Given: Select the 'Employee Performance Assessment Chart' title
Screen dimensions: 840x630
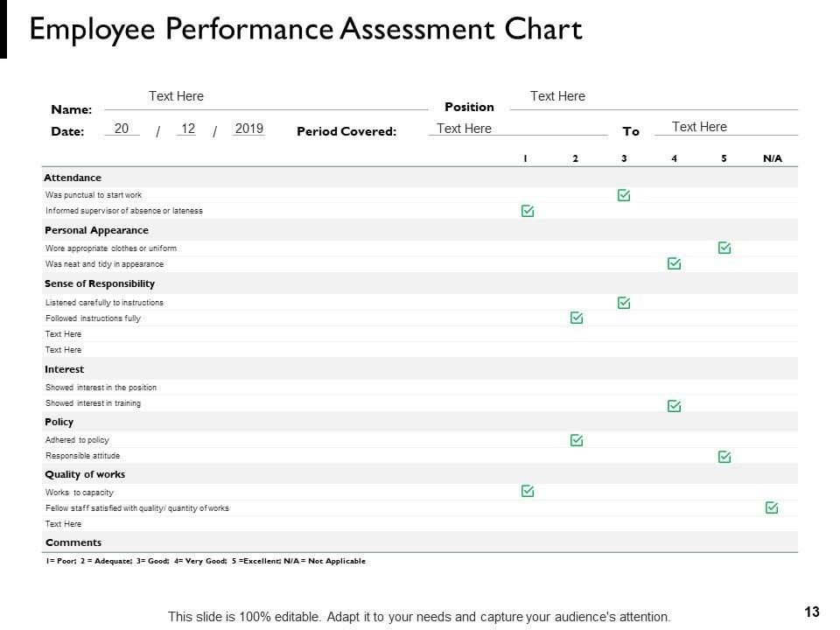Looking at the screenshot, I should tap(305, 29).
